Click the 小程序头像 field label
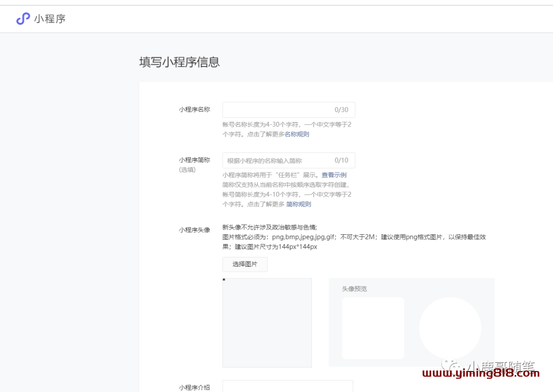 point(194,230)
